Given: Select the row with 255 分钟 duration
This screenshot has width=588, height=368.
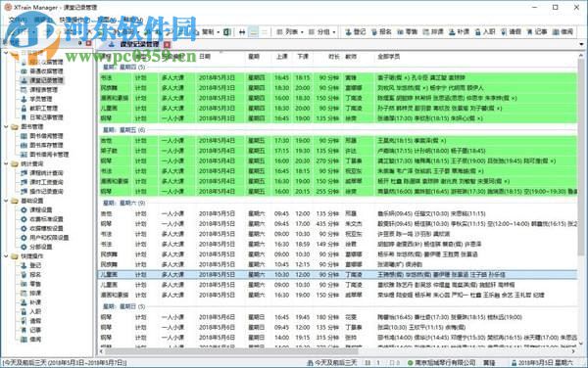Looking at the screenshot, I should tap(337, 191).
